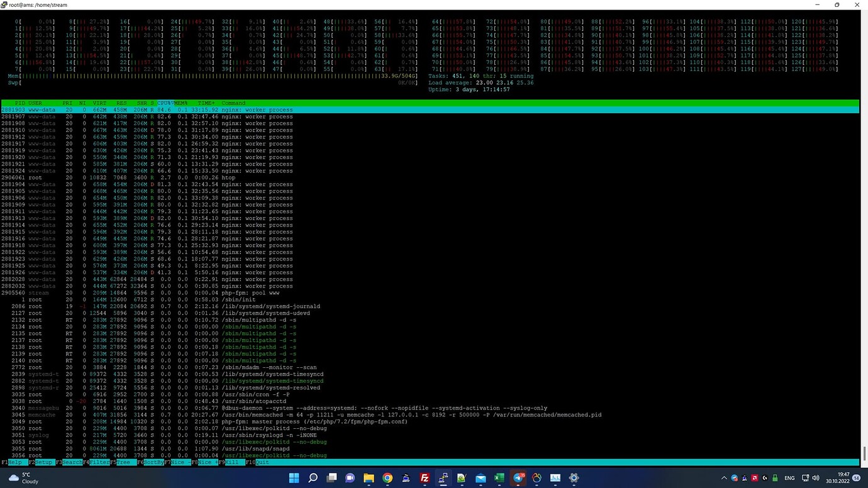868x488 pixels.
Task: Open Windows Settings gear on the taskbar
Action: tap(574, 478)
